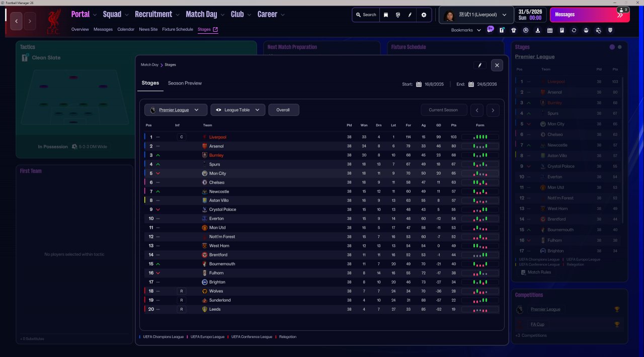Click the refresh arrows icon in bookmarks bar
644x357 pixels.
[x=574, y=30]
